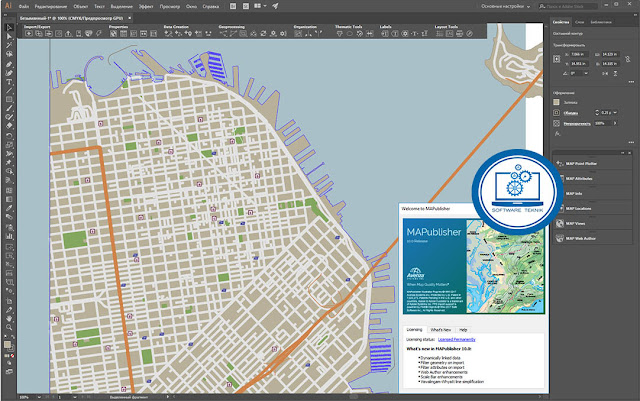The image size is (640, 401).
Task: Click fill color box at toolbox bottom
Action: pos(7,345)
